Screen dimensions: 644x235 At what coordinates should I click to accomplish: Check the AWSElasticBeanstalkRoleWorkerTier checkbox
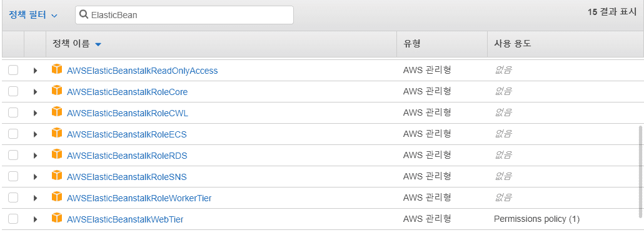pos(13,198)
